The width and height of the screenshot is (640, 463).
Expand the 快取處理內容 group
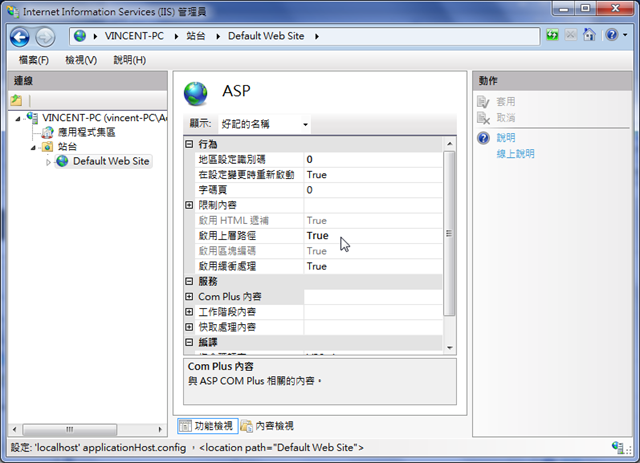(x=189, y=327)
